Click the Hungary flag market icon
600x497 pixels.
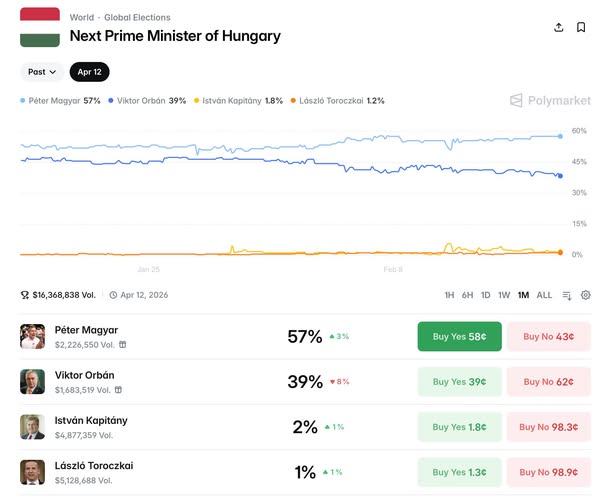point(40,26)
